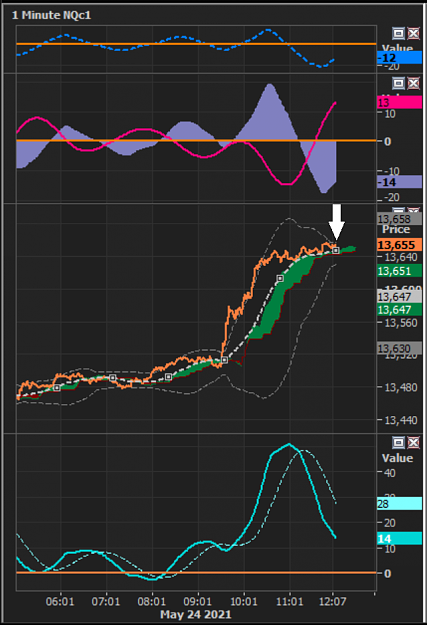The height and width of the screenshot is (625, 427).
Task: Click the green 13,651 price tag
Action: [399, 271]
